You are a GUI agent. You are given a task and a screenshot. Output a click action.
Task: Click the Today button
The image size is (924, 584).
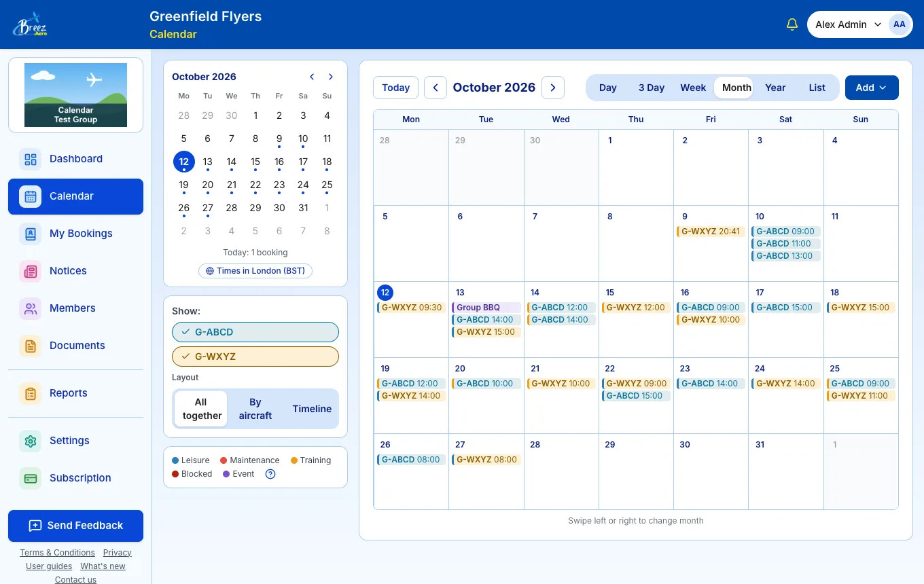396,88
